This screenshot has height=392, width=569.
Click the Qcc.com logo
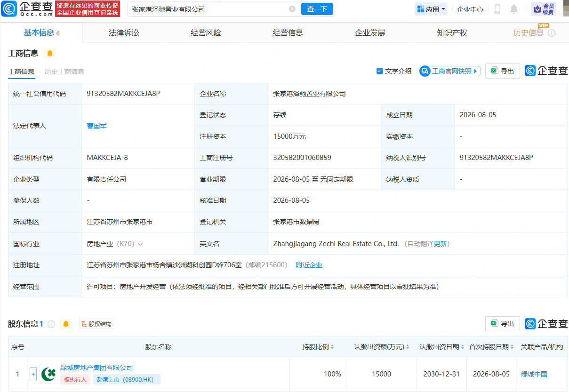27,8
